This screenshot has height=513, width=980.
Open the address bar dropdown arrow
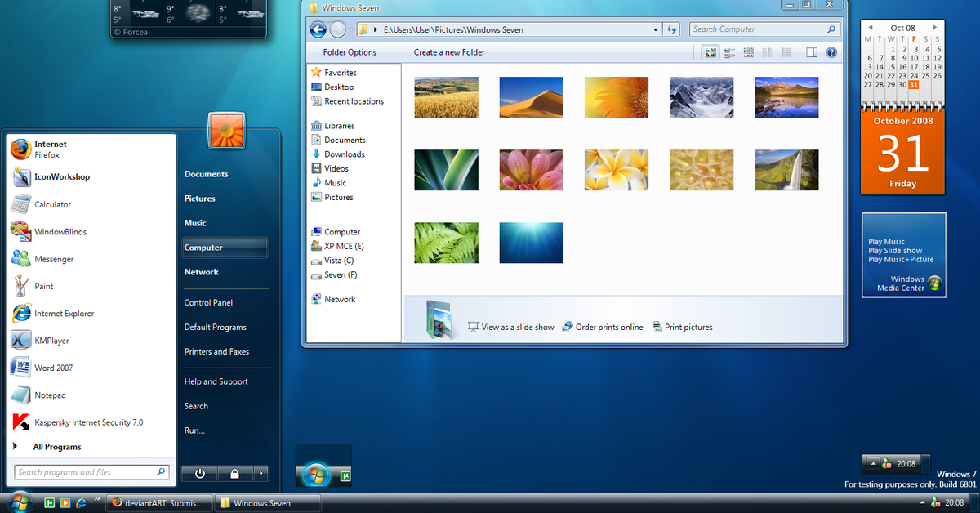coord(653,29)
